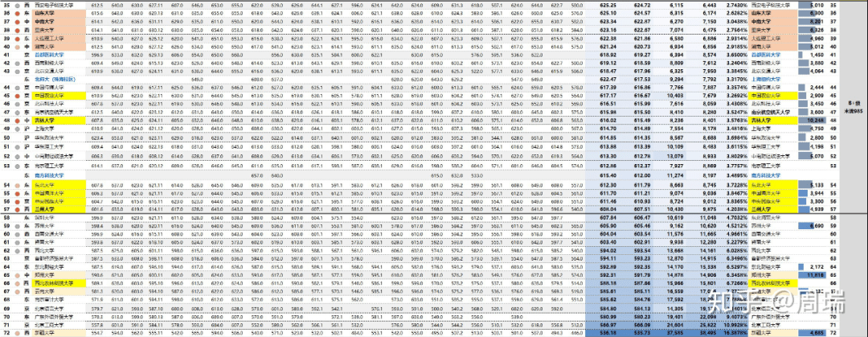Click the cell showing 10,403
The height and width of the screenshot is (337, 868).
(677, 96)
